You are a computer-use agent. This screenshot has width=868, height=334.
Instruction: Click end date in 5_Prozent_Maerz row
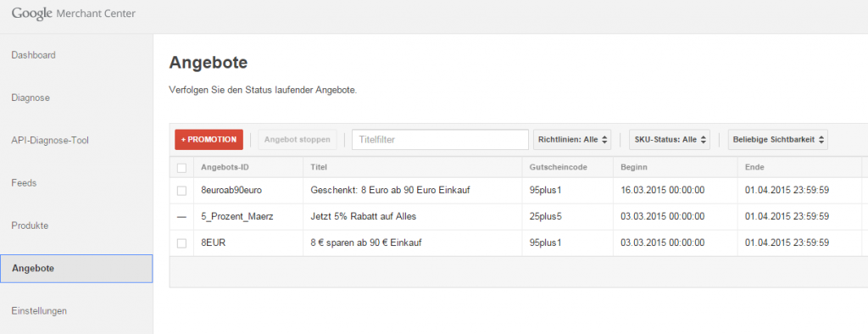point(787,216)
